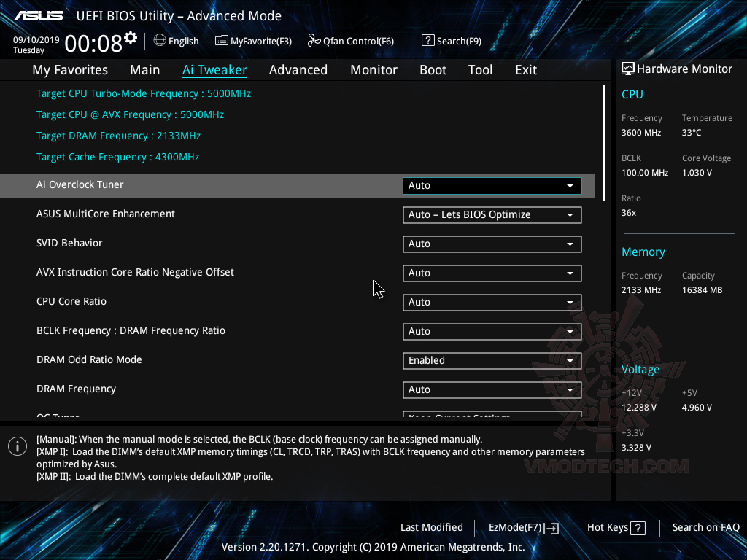Open the Ai Overclock Tuner dropdown
Viewport: 747px width, 560px height.
point(492,185)
